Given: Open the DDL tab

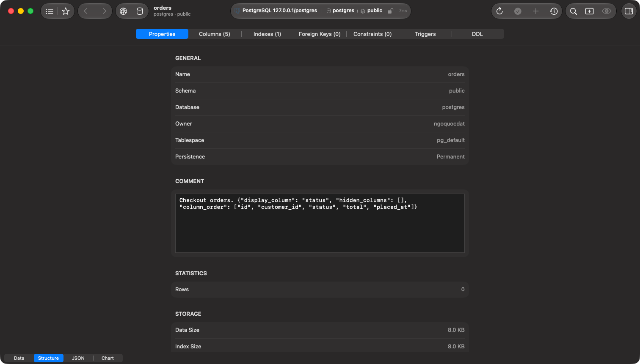Looking at the screenshot, I should click(477, 34).
